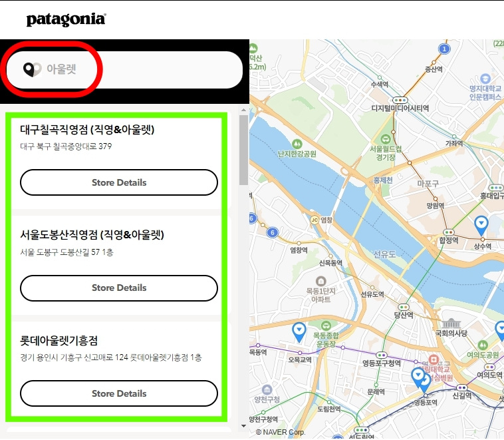Click the 난지한강공원 park icon
Image resolution: width=504 pixels, height=440 pixels.
click(x=297, y=144)
